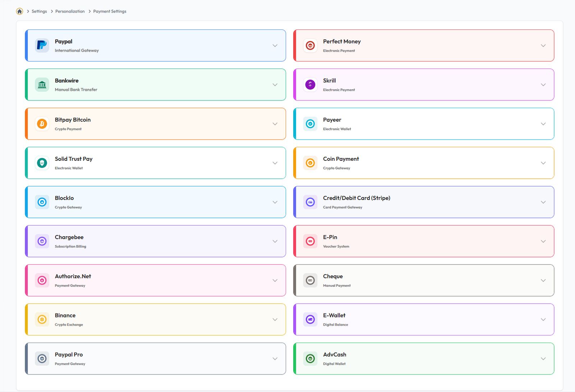Click the 'Paypal' title text

[64, 42]
